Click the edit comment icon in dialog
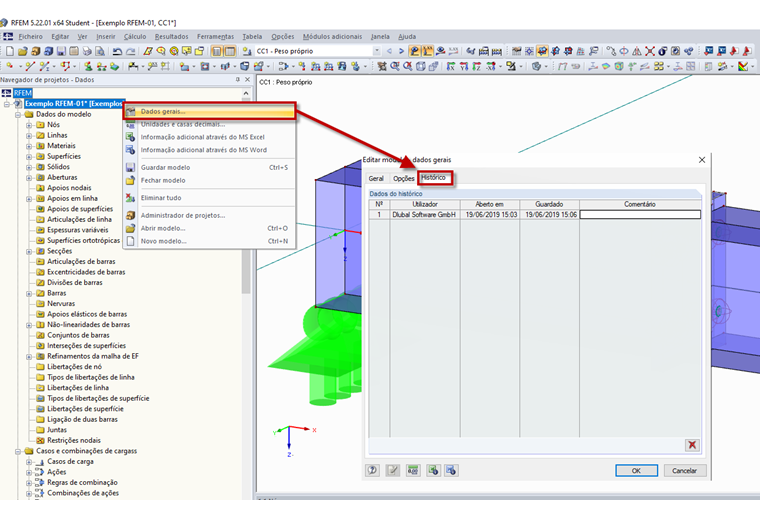Image resolution: width=760 pixels, height=516 pixels. (393, 470)
